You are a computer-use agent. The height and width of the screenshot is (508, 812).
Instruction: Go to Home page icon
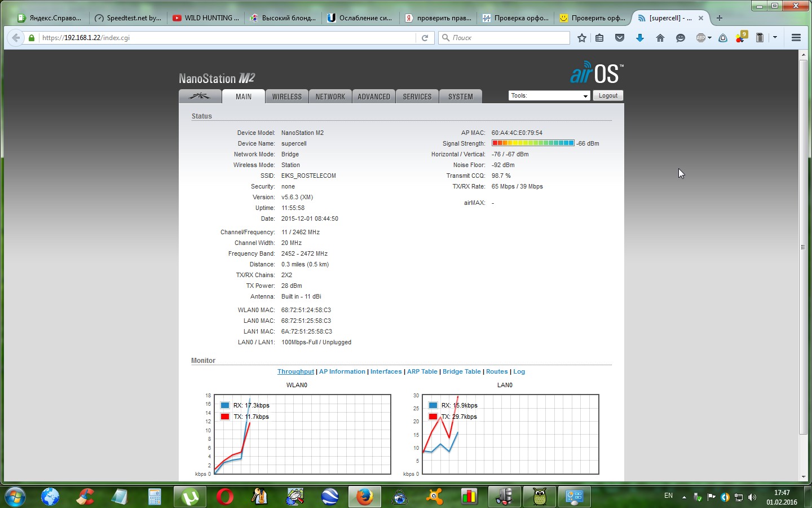[x=660, y=38]
